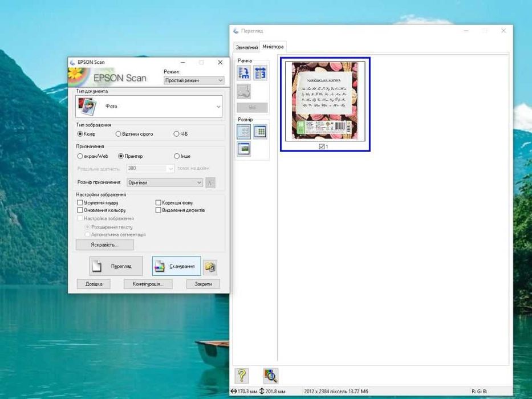532x399 pixels.
Task: Open Довідка help button
Action: tap(94, 284)
